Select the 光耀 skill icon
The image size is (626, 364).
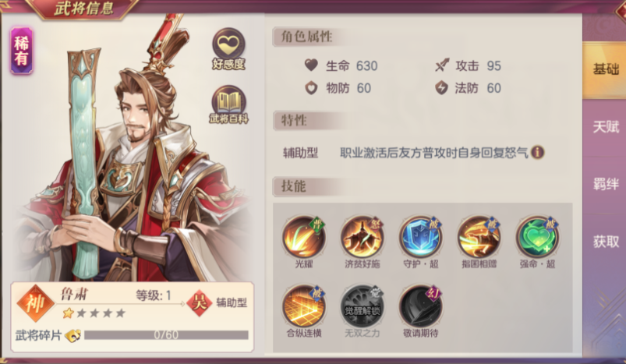(x=304, y=238)
